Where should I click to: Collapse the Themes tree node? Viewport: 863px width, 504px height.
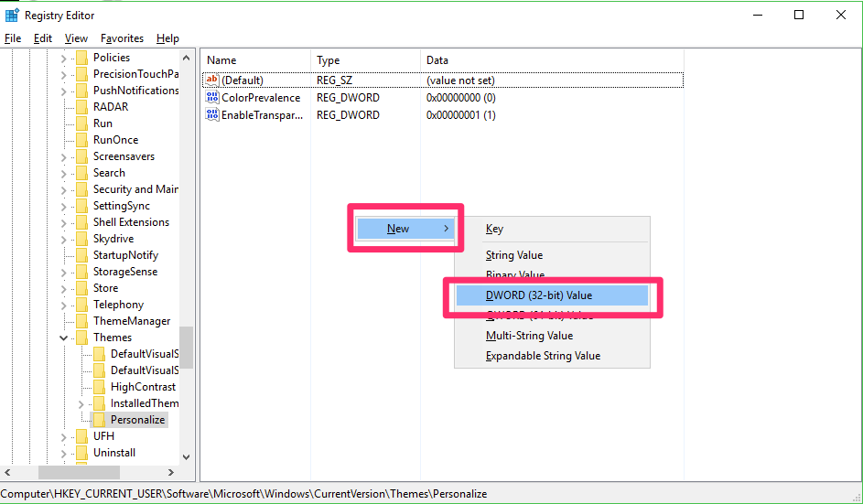64,338
